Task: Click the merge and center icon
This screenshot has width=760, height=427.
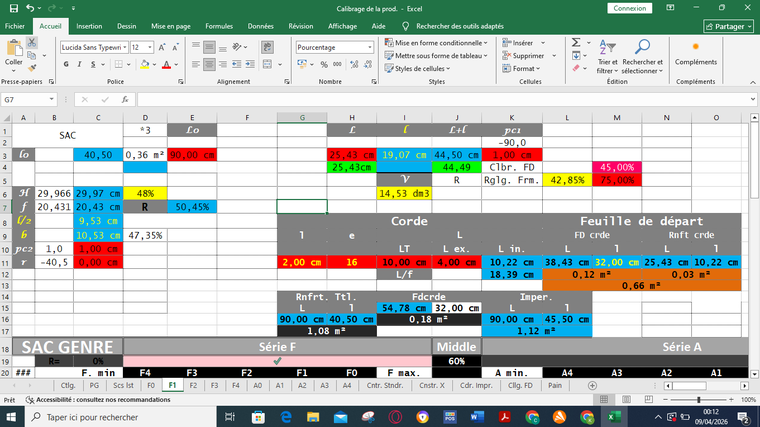Action: click(x=267, y=64)
